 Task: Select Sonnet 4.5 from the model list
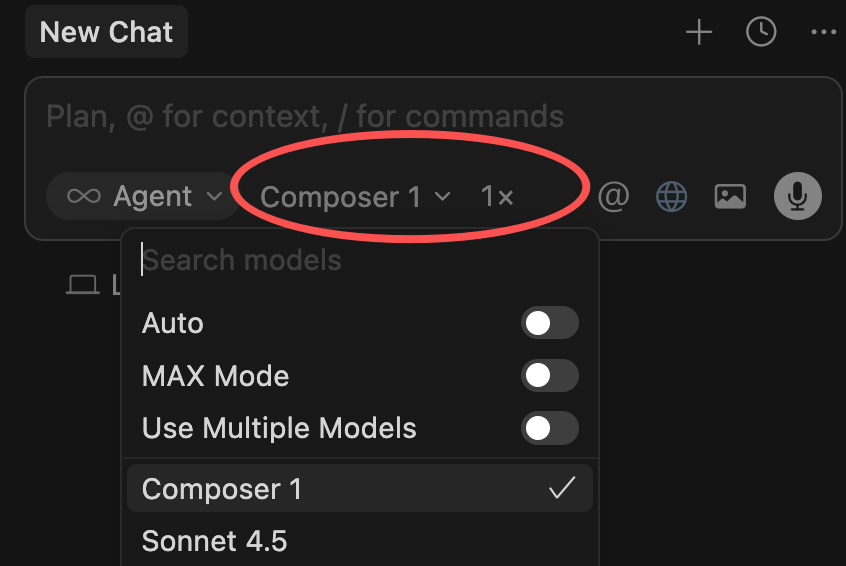(x=215, y=541)
